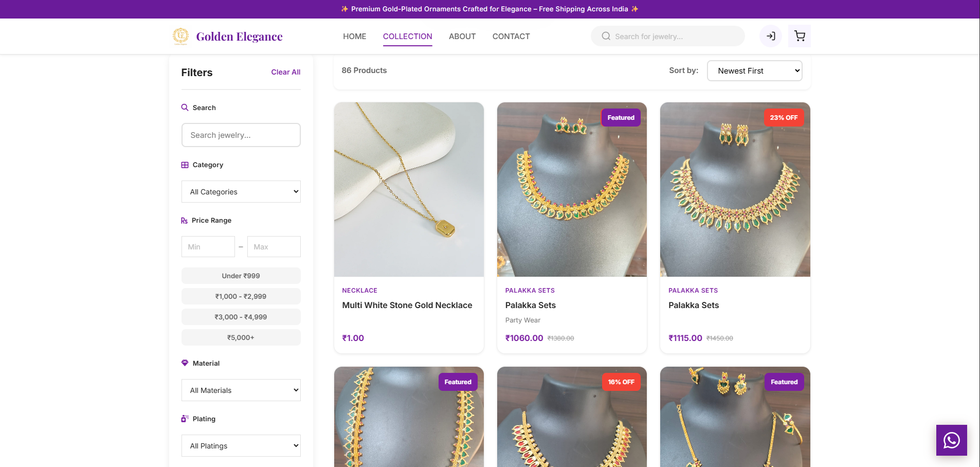Select the Under ₹999 price filter
The image size is (980, 467).
tap(241, 276)
